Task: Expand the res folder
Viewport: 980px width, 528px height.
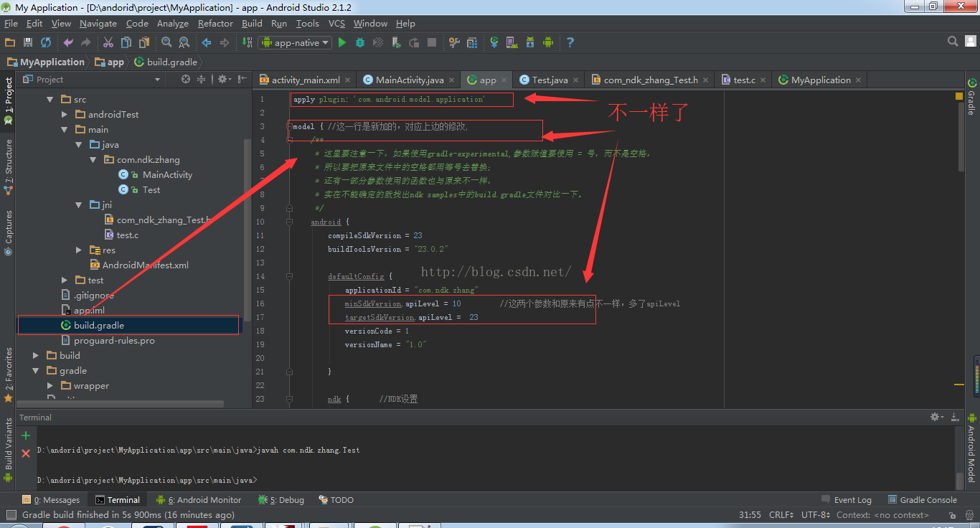Action: [79, 250]
